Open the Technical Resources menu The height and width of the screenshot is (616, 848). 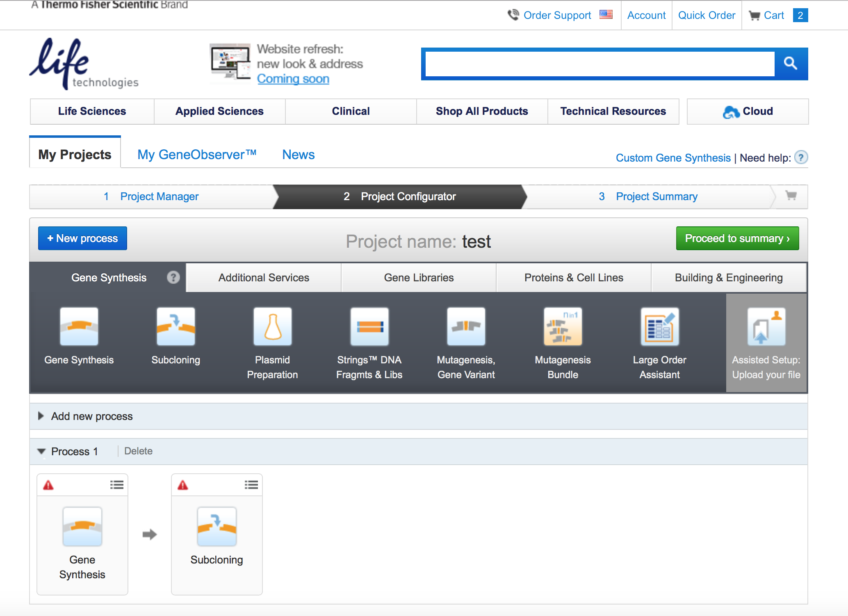(x=613, y=111)
